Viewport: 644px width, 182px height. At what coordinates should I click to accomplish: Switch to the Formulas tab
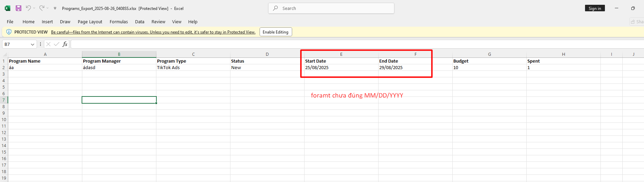point(119,22)
